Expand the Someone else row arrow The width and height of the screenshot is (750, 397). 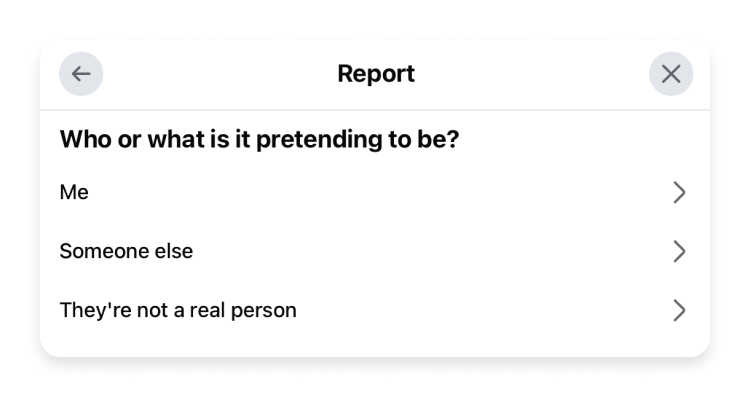[679, 251]
